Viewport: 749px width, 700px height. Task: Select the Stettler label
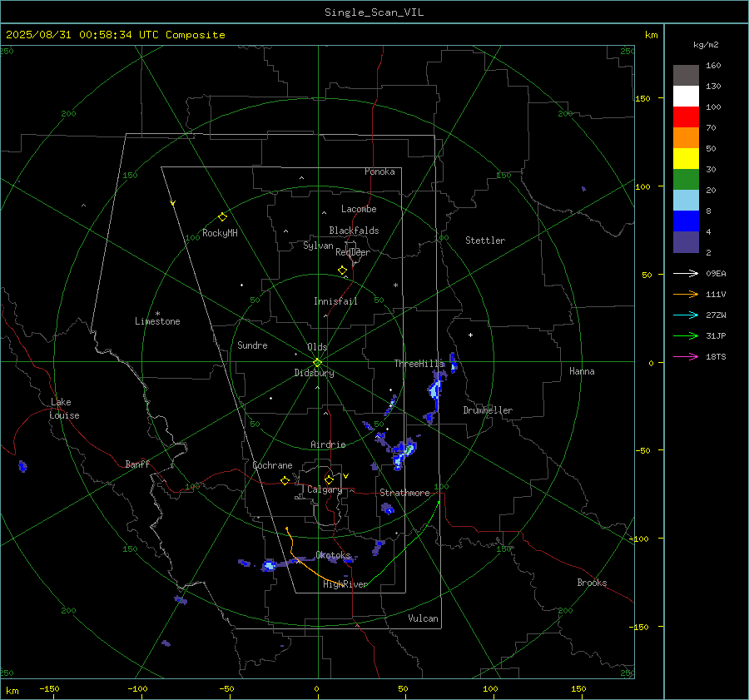(485, 241)
